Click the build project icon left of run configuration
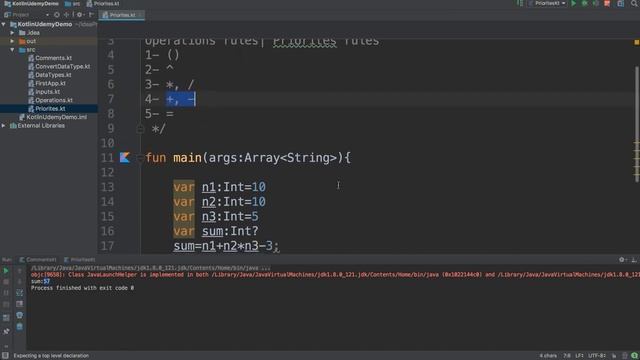Screen dimensions: 640x360 [x=520, y=4]
